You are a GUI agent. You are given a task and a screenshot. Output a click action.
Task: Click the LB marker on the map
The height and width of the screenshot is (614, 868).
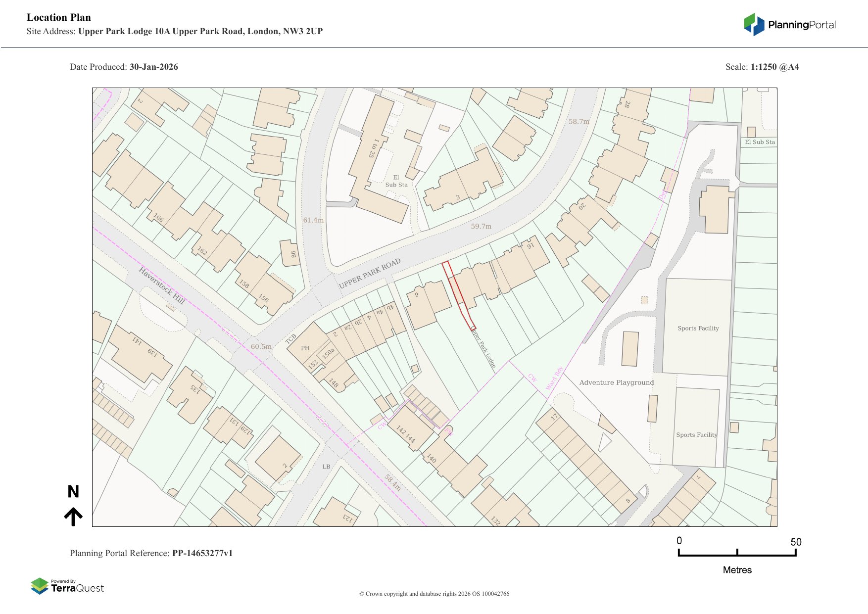[326, 467]
